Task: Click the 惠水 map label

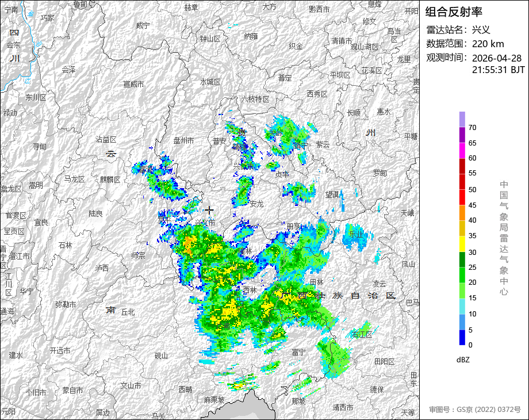Action: (384, 112)
